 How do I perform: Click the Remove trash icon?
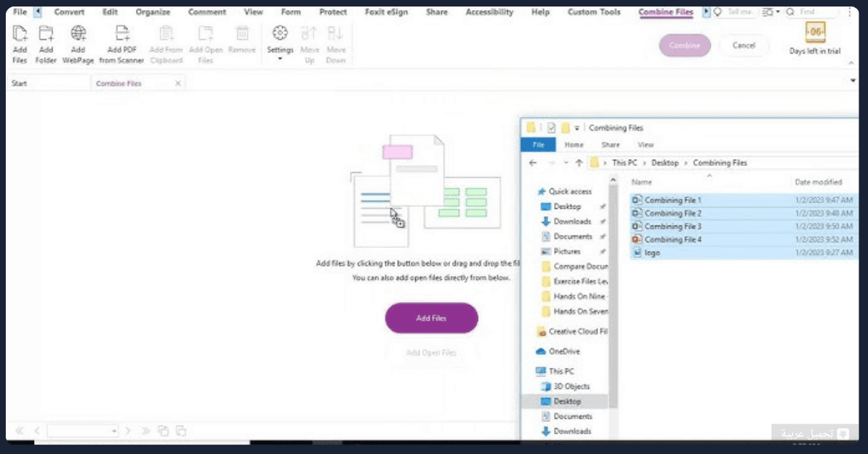click(x=242, y=33)
